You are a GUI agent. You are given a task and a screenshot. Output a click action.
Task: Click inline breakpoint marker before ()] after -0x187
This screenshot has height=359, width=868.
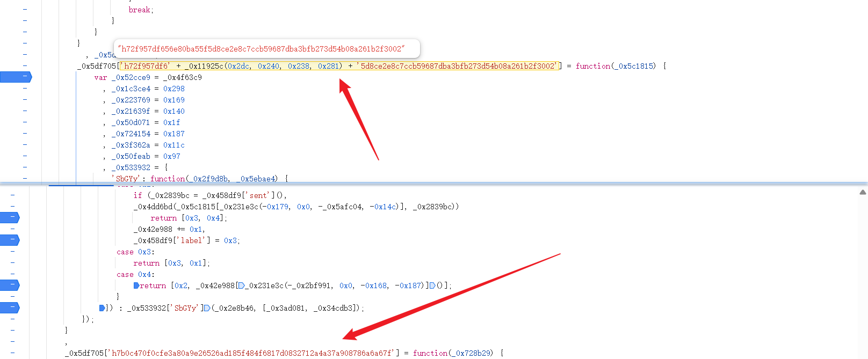pos(432,285)
